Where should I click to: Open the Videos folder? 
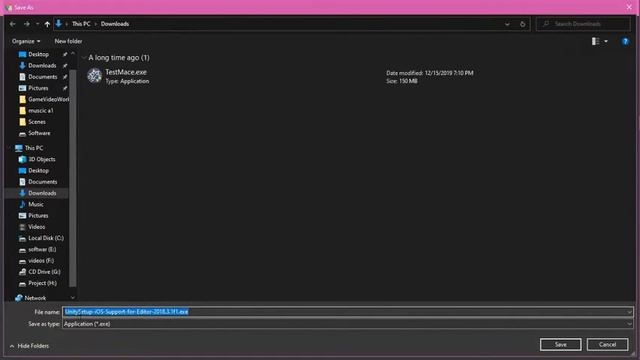click(x=36, y=227)
